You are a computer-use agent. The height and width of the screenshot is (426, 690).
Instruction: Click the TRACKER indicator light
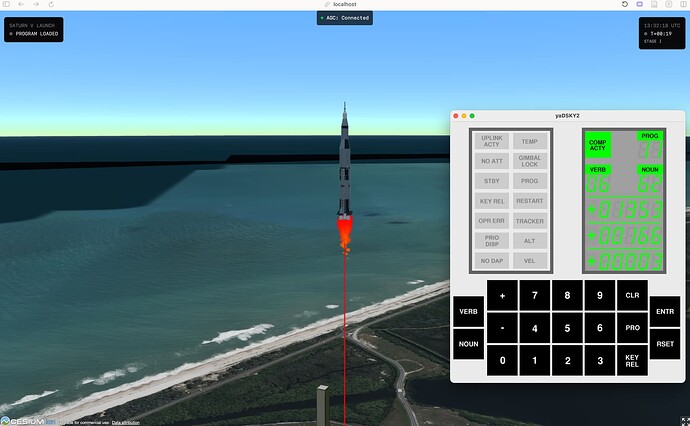[529, 221]
